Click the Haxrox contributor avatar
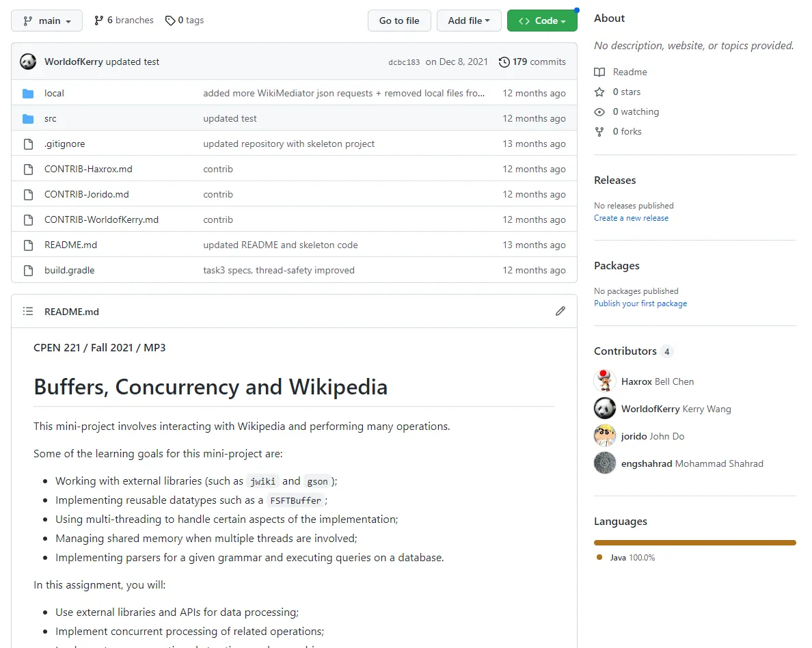This screenshot has width=812, height=648. 605,381
